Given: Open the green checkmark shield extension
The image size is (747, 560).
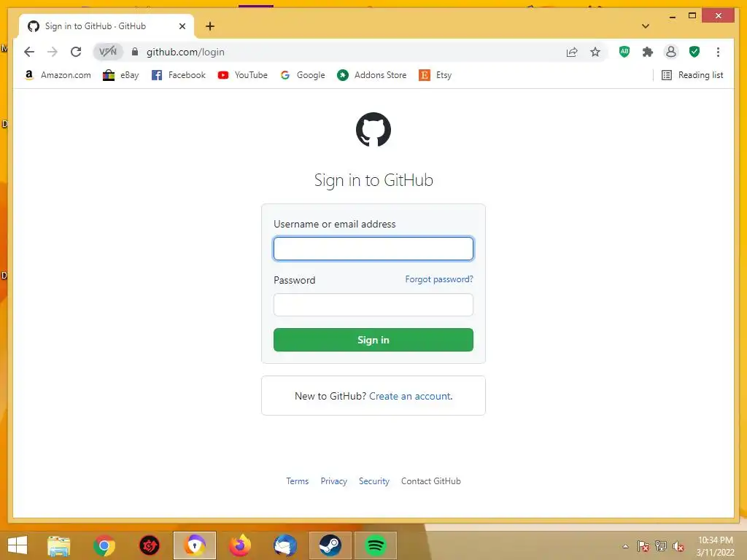Looking at the screenshot, I should pyautogui.click(x=694, y=52).
